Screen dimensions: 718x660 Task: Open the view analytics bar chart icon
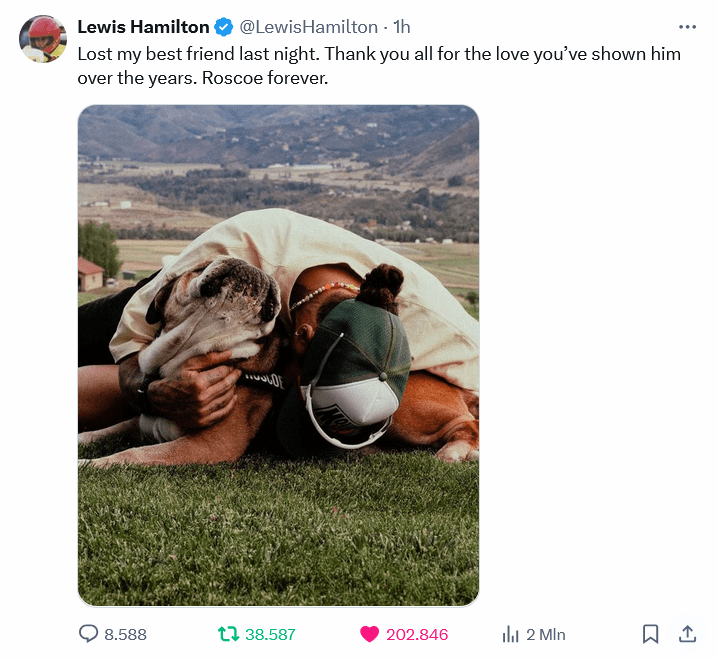(x=510, y=634)
